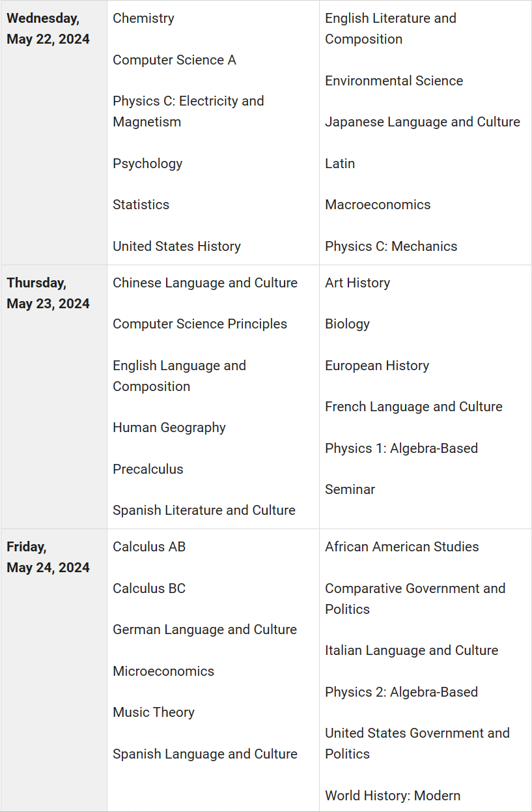Open Japanese Language and Culture entry
This screenshot has width=532, height=812.
click(x=423, y=122)
